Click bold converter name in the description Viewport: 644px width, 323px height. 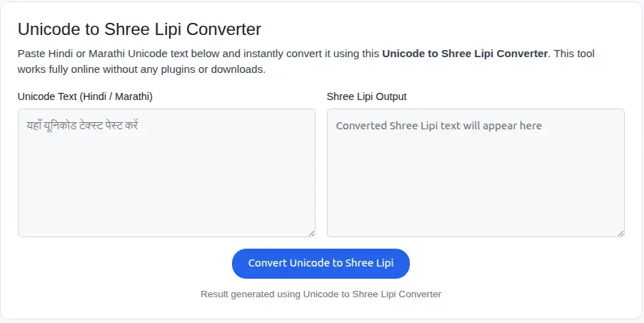point(465,54)
